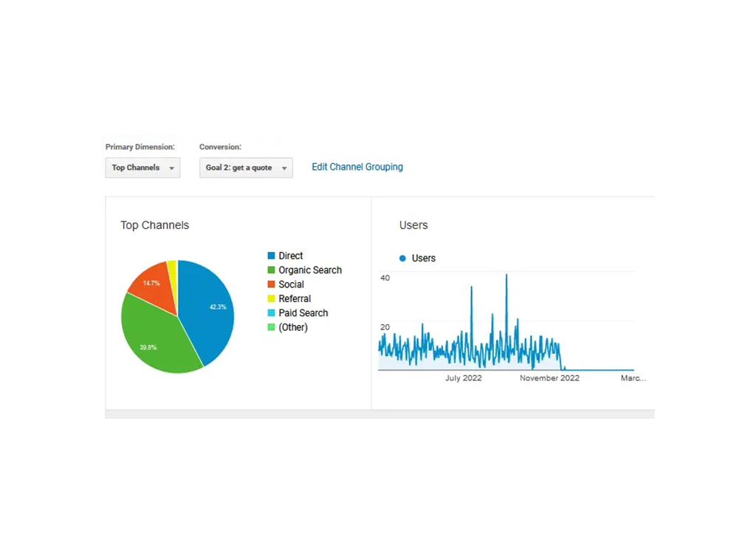Click the blue Users legend dot

[x=402, y=258]
